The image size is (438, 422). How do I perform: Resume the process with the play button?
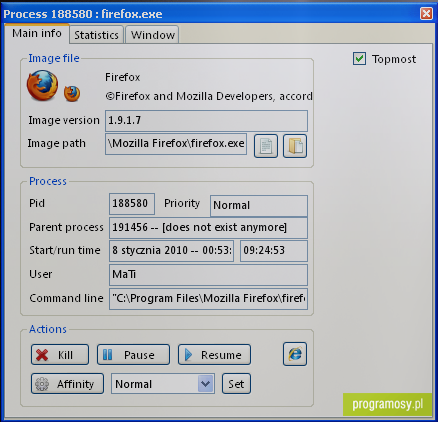point(214,355)
